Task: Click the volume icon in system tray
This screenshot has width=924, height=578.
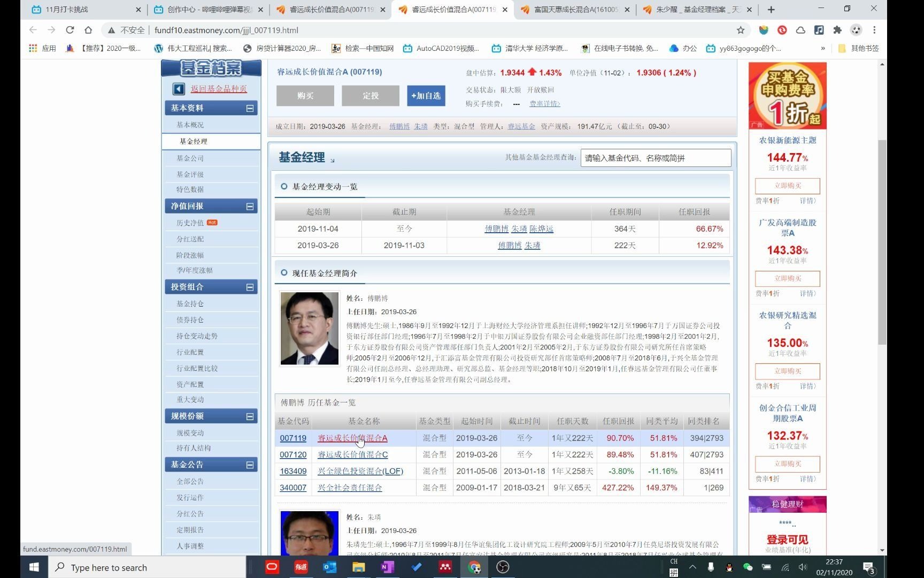Action: [803, 567]
